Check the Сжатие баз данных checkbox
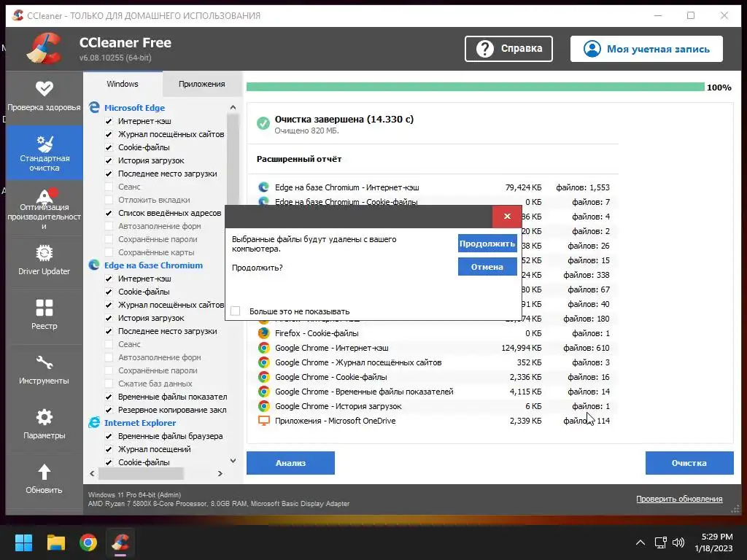 pyautogui.click(x=109, y=384)
